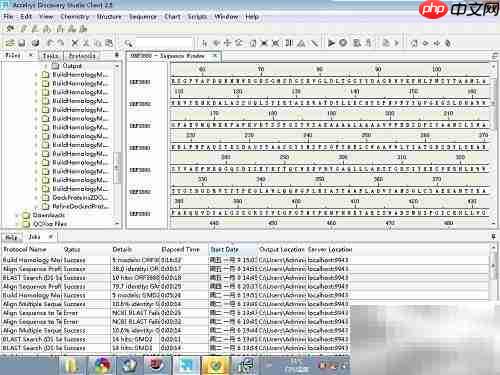Open the Edit menu

26,16
